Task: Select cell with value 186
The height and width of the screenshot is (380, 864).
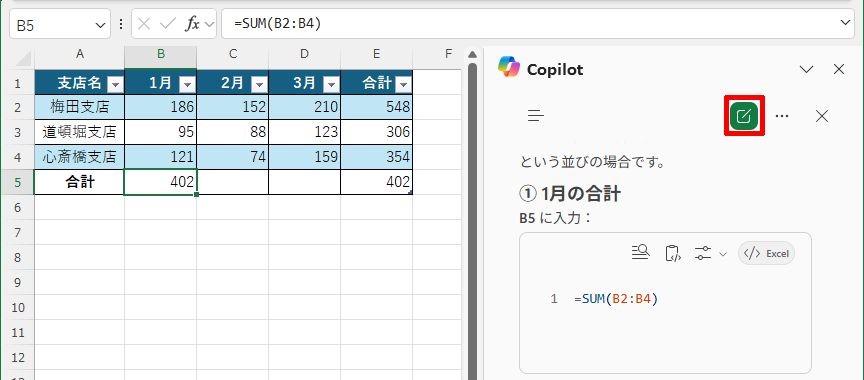Action: (x=161, y=107)
